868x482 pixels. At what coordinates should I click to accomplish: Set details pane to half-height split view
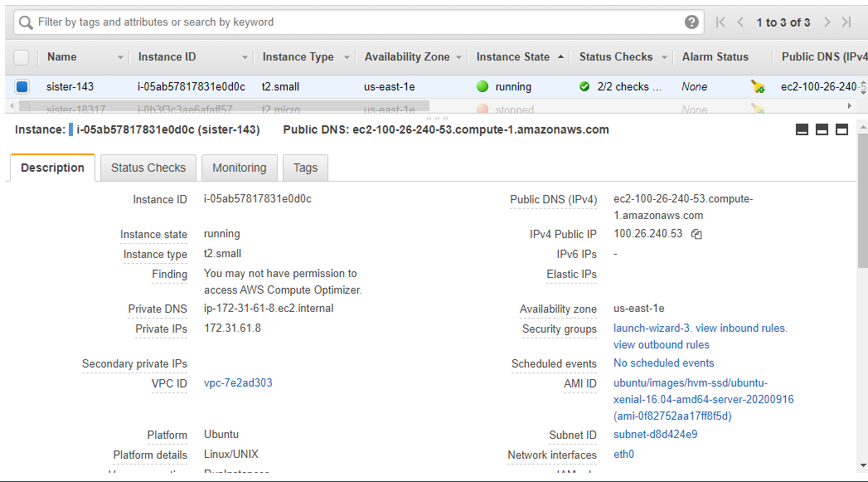pyautogui.click(x=822, y=129)
